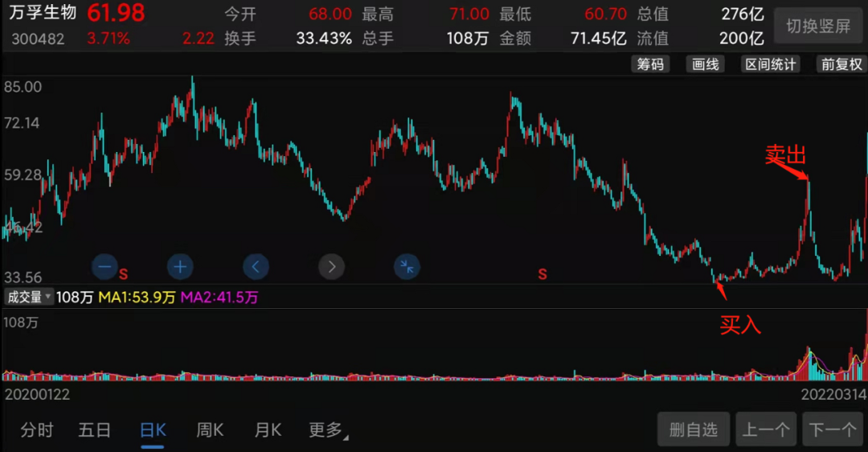Viewport: 868px width, 452px height.
Task: Tap the change percentage 3.71%
Action: 108,39
